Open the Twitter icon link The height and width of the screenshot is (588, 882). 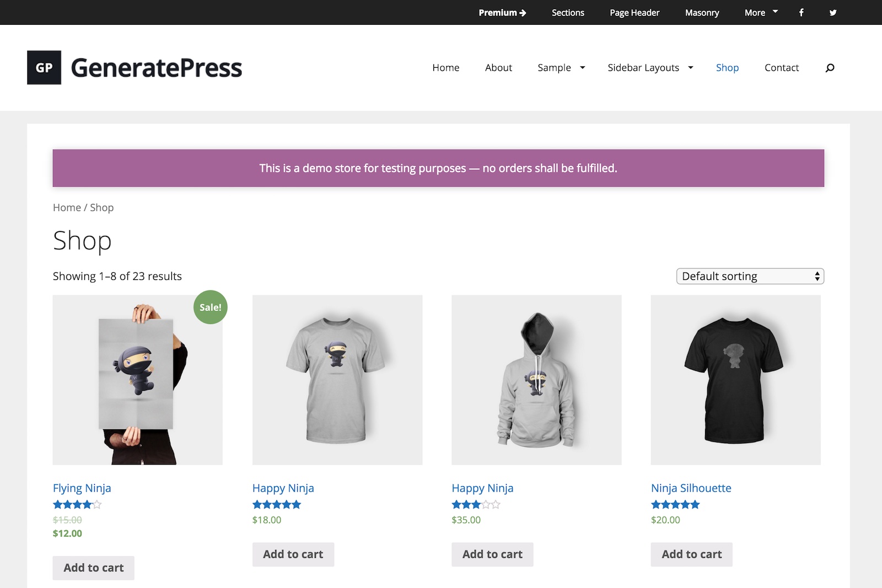tap(833, 13)
